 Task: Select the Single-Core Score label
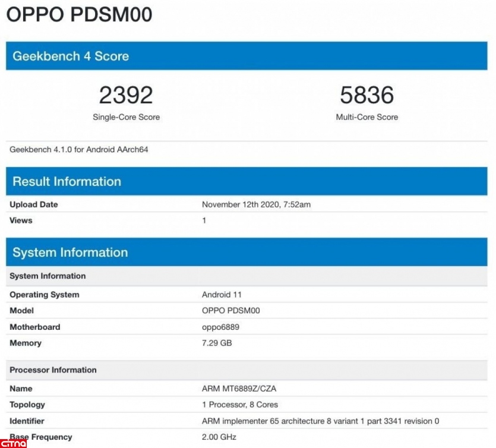126,117
